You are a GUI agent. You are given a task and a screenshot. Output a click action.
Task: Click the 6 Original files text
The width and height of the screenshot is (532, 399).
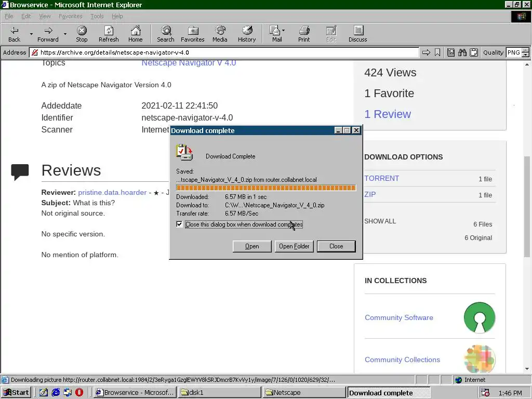pos(478,237)
